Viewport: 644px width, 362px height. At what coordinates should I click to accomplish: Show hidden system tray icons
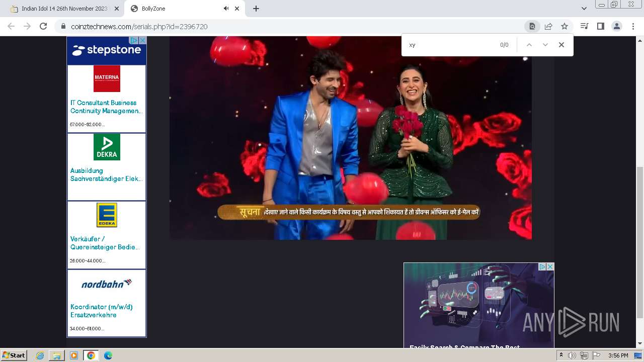click(561, 355)
